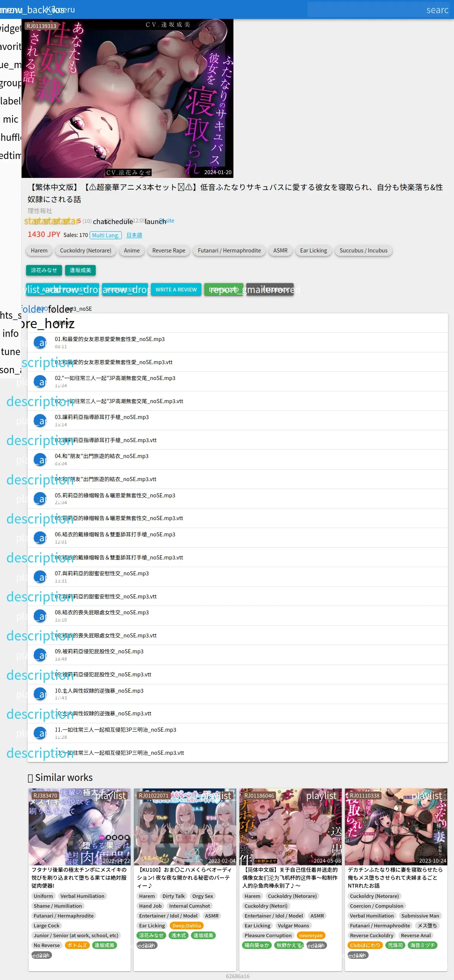The height and width of the screenshot is (980, 454).
Task: Click the gray Feedback button
Action: (270, 290)
